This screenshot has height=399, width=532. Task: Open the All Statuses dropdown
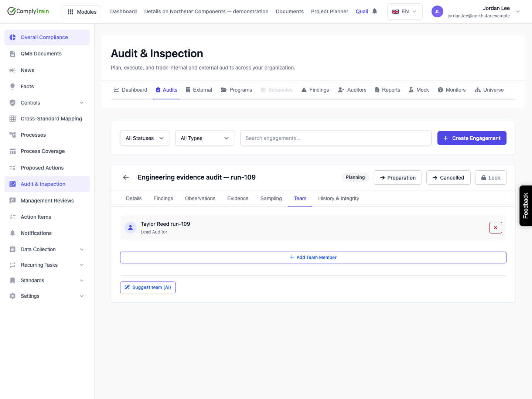click(144, 138)
